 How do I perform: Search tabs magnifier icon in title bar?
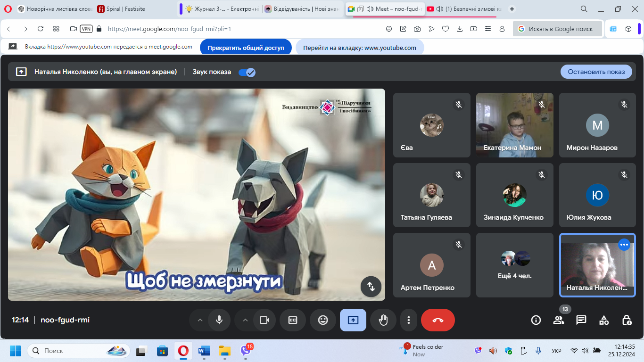pyautogui.click(x=584, y=9)
